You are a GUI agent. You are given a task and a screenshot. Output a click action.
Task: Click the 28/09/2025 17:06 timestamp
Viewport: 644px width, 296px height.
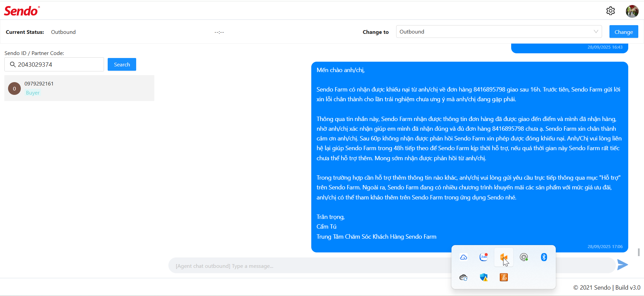click(605, 246)
